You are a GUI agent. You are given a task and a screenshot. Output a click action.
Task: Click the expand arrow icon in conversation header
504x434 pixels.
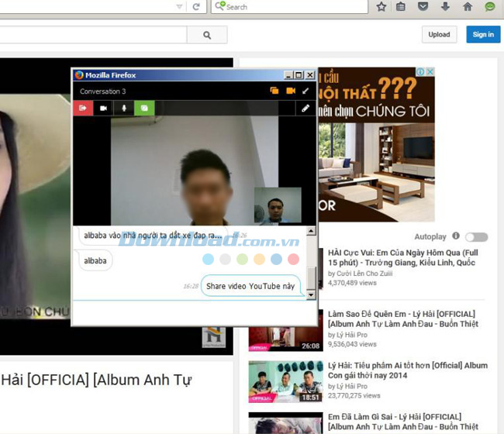(x=306, y=91)
